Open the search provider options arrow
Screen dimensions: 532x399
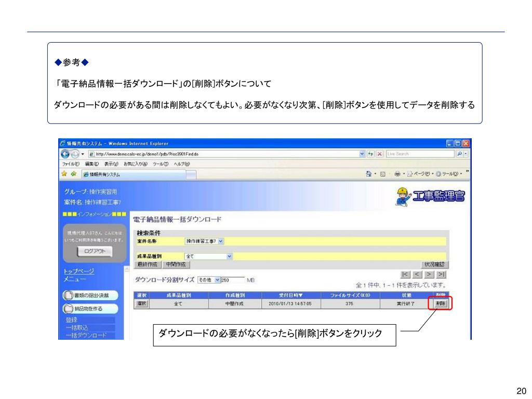tap(466, 154)
